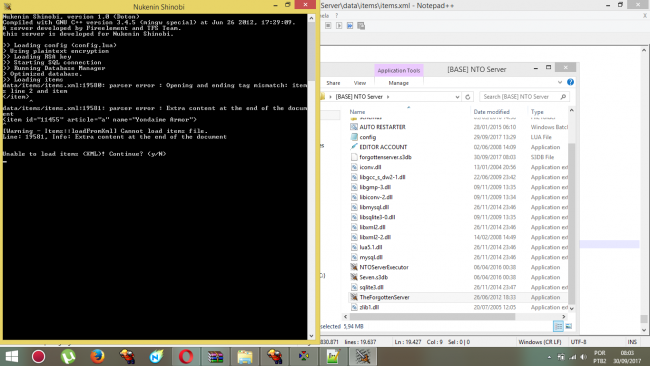This screenshot has height=366, width=650.
Task: Click the Explorer help question mark icon
Action: [570, 82]
